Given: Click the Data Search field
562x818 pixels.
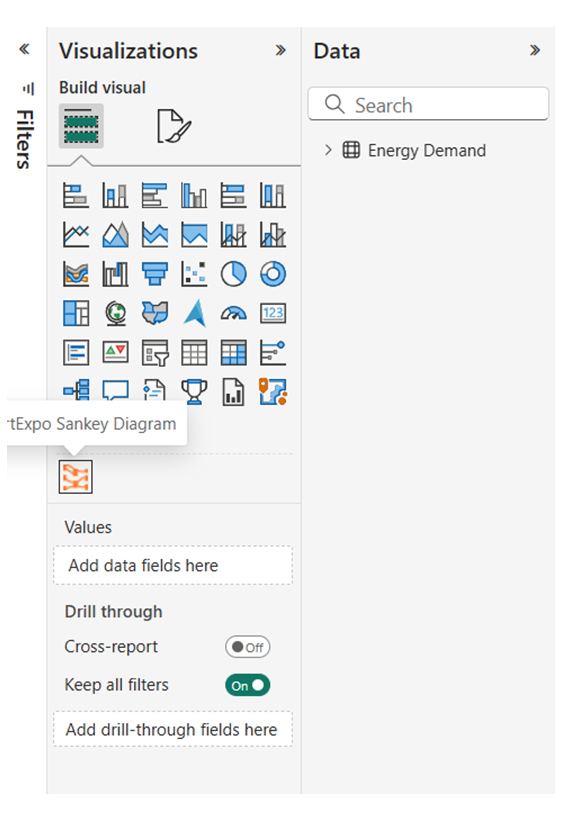Looking at the screenshot, I should click(428, 104).
